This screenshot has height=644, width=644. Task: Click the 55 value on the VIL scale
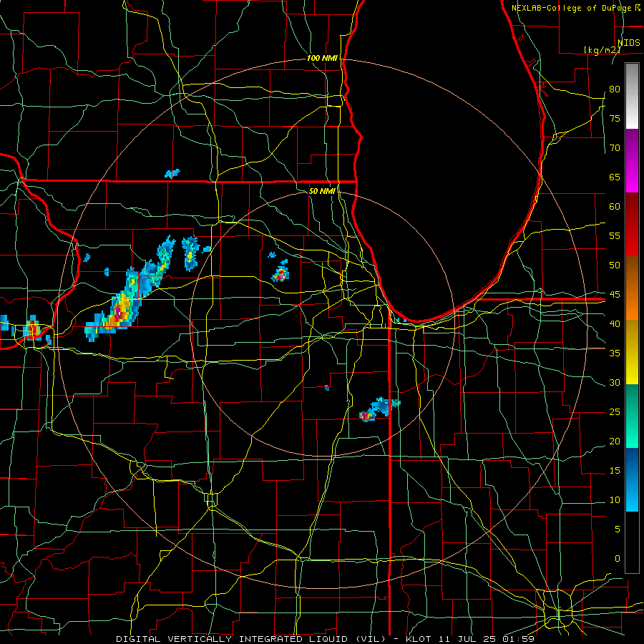[x=615, y=236]
